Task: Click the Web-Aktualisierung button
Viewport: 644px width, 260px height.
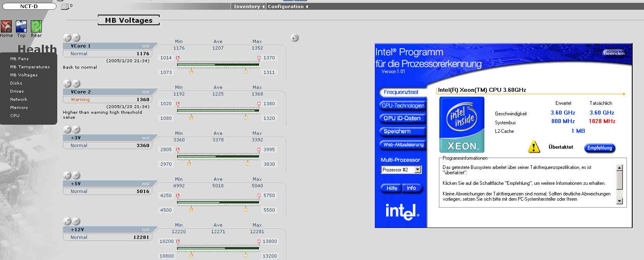Action: coord(403,144)
